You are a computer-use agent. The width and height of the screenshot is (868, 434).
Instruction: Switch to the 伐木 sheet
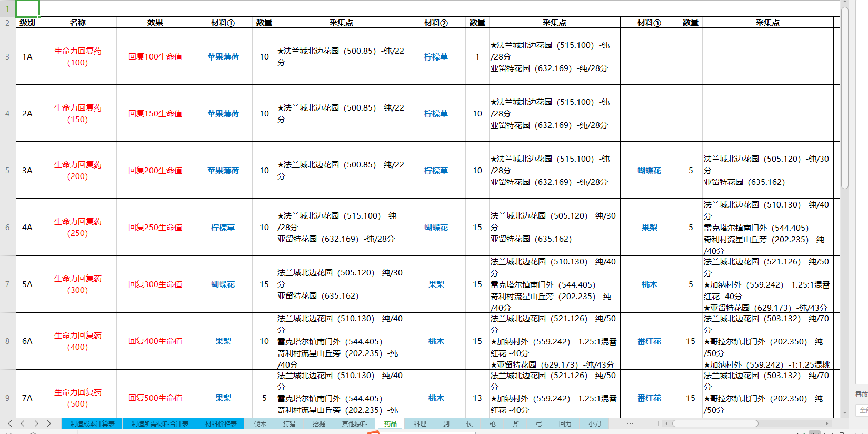260,423
